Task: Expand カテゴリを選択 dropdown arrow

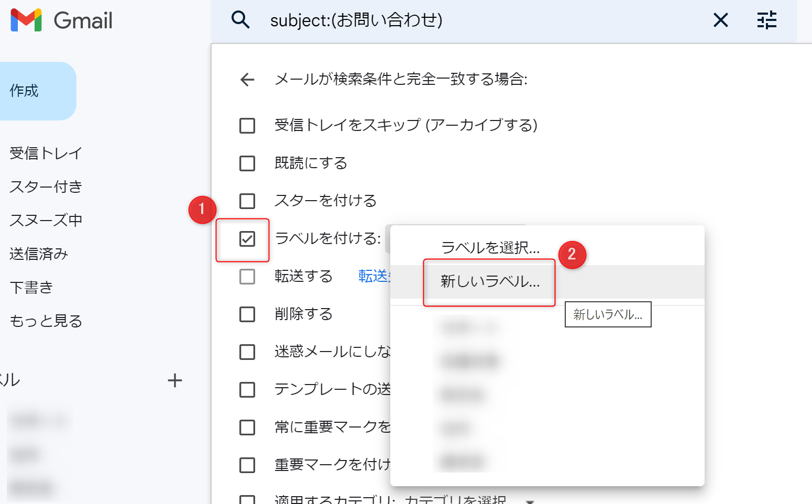Action: pos(530,501)
